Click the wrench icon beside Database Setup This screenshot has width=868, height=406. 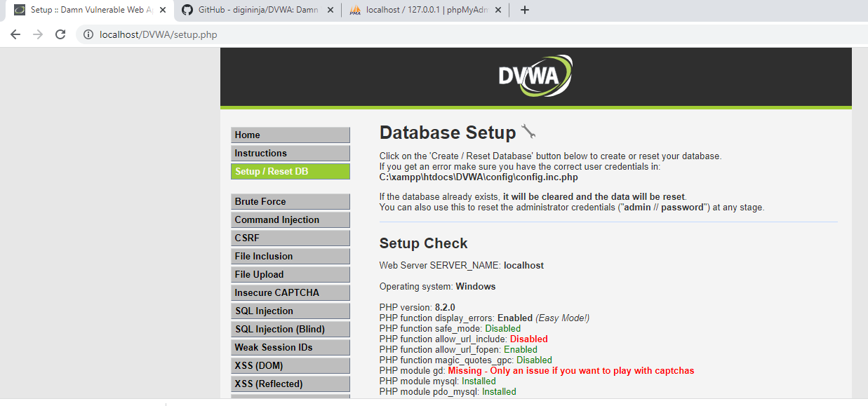pyautogui.click(x=528, y=131)
